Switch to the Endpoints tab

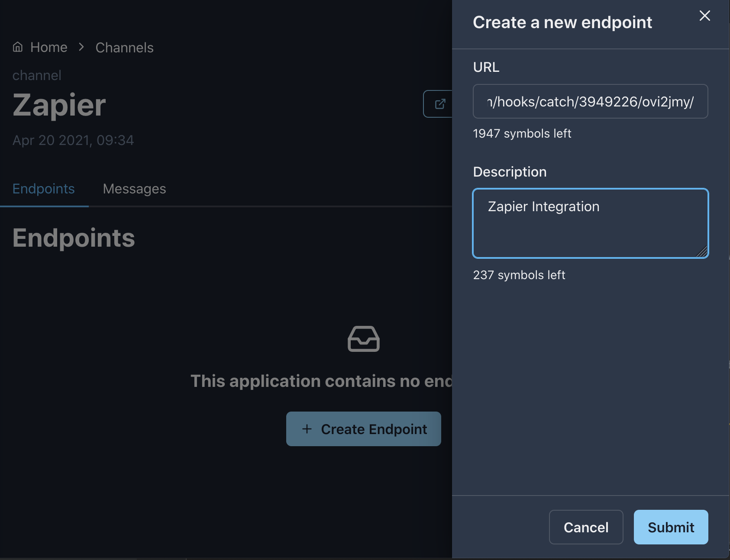tap(43, 189)
